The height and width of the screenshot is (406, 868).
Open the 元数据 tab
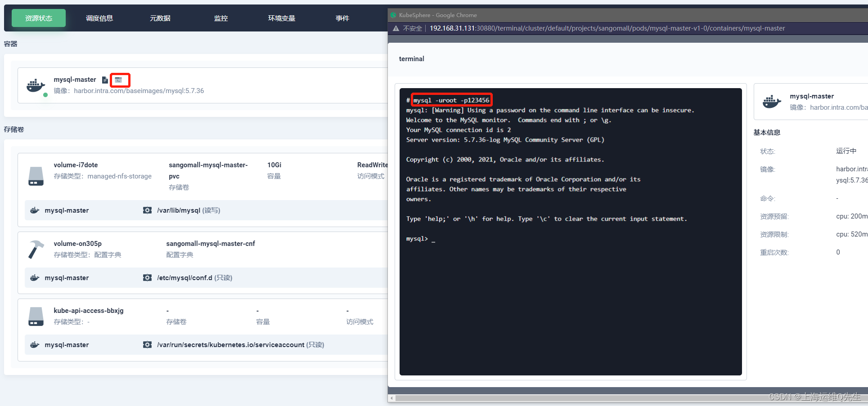160,18
